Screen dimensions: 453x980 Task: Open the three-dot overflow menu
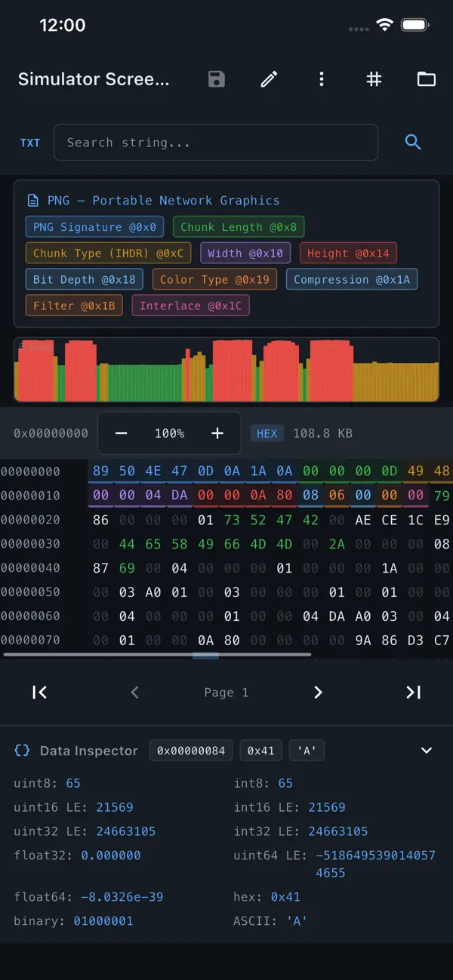(322, 79)
